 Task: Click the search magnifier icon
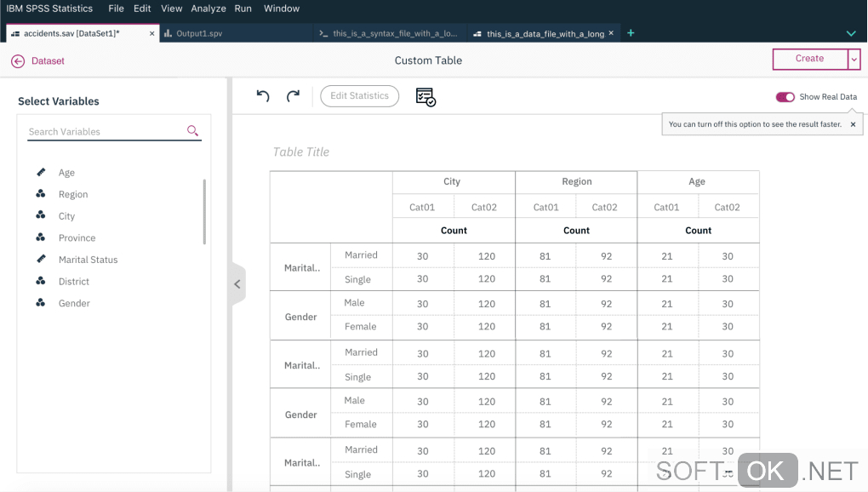click(192, 130)
